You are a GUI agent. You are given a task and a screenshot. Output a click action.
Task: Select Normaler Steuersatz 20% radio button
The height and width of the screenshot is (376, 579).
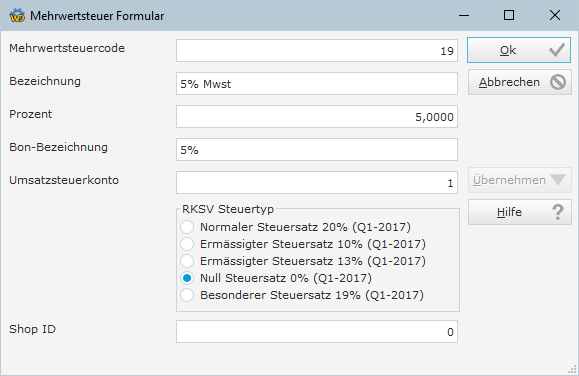[187, 227]
